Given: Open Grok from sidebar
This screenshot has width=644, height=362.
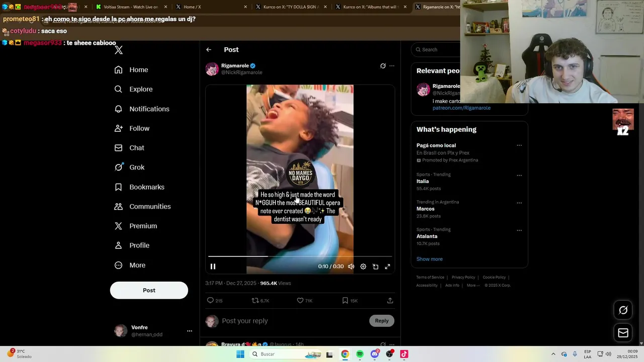Looking at the screenshot, I should coord(130,167).
